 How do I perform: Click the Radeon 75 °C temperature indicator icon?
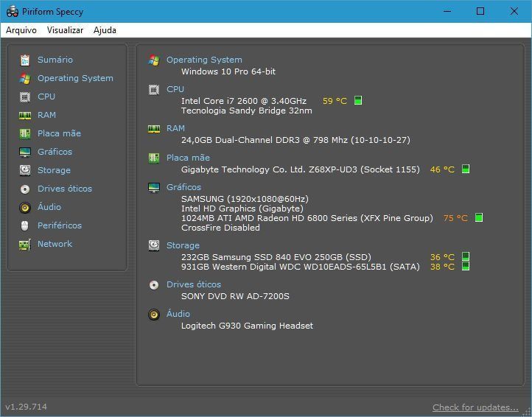click(x=479, y=217)
